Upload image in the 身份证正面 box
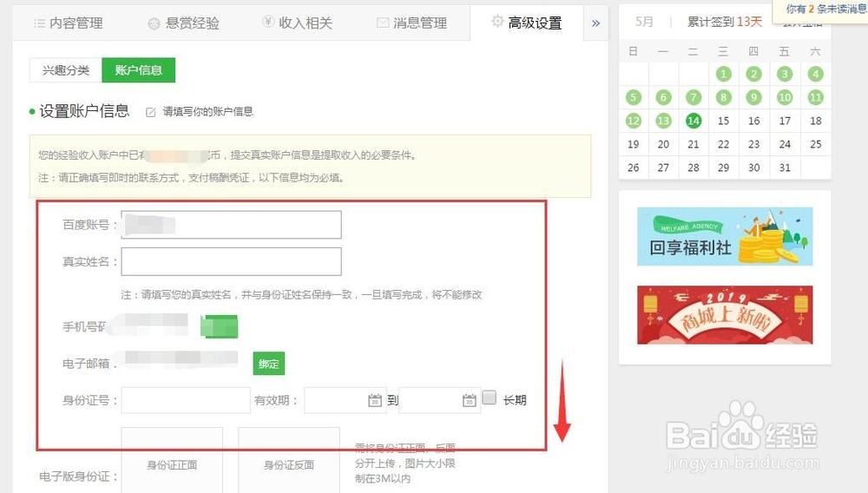 pos(172,460)
